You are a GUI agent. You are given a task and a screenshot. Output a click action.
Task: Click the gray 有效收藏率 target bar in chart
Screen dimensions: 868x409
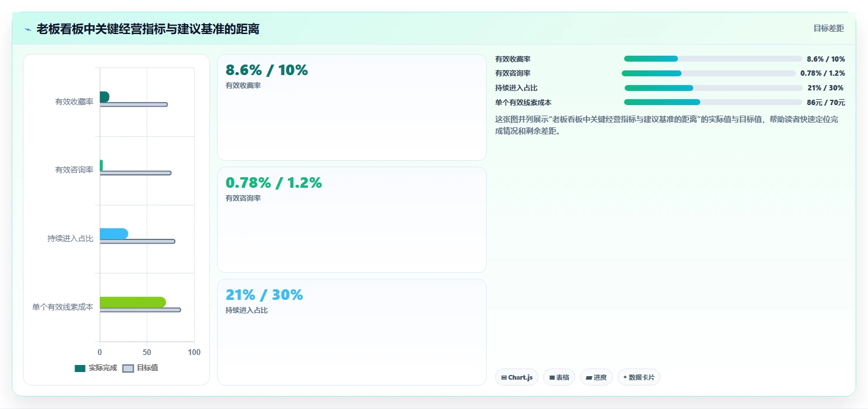click(x=134, y=104)
